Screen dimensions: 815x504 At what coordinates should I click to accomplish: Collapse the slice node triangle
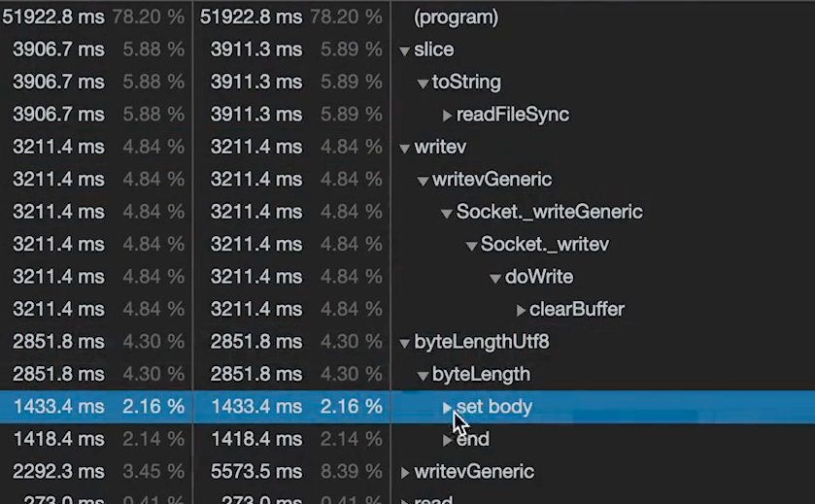pos(405,50)
